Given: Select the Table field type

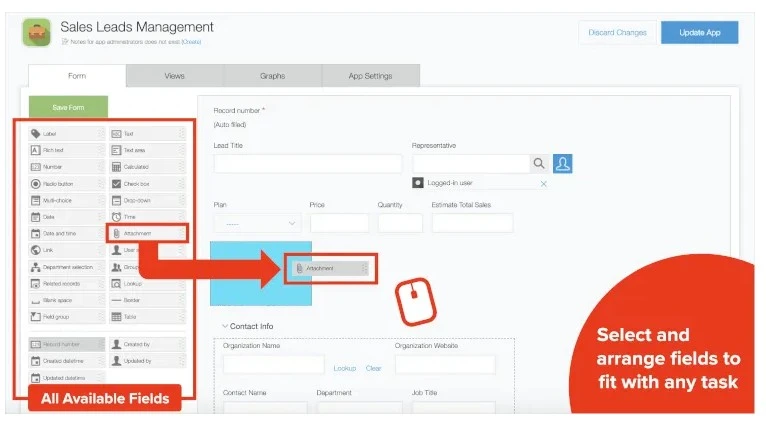Looking at the screenshot, I should (148, 317).
